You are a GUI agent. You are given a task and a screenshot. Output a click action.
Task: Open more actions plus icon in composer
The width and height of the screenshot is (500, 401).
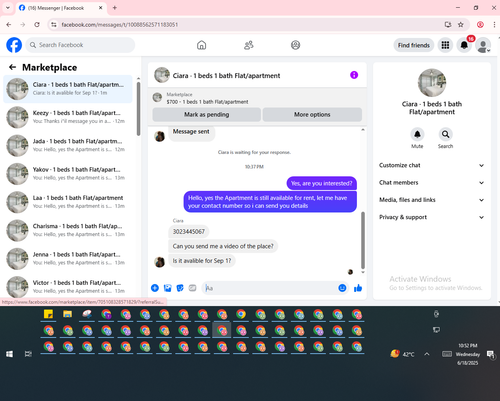[x=155, y=288]
